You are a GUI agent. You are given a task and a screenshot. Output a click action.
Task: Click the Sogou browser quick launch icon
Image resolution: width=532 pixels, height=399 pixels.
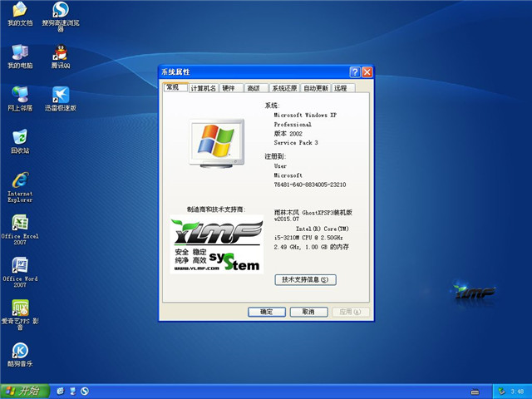click(85, 392)
